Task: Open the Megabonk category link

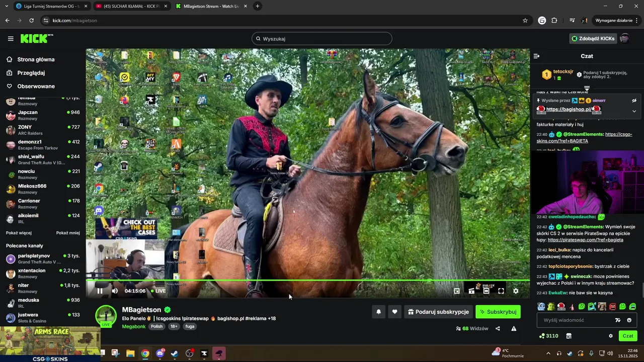Action: tap(134, 326)
